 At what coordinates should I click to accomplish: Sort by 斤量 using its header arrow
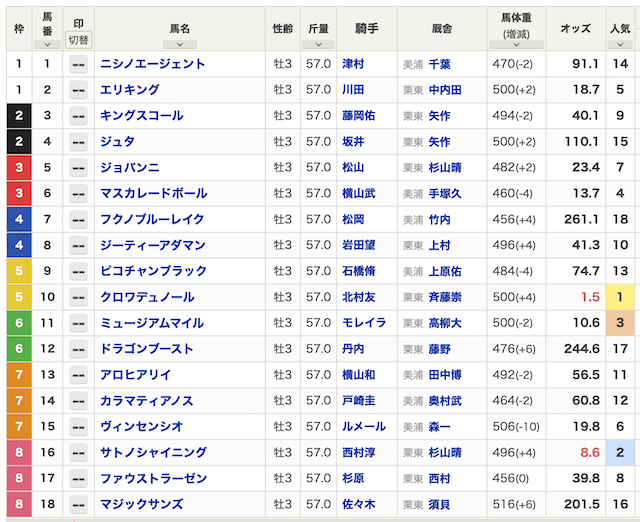tap(318, 44)
